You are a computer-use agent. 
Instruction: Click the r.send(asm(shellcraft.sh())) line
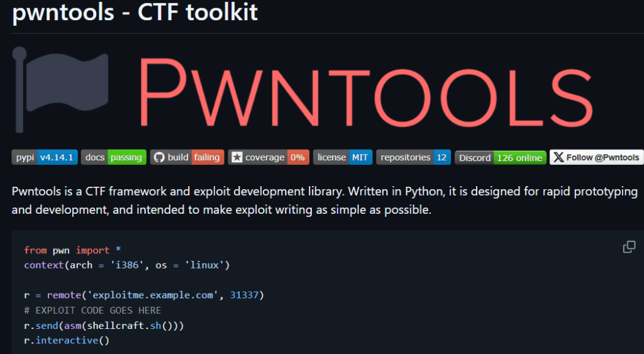pyautogui.click(x=104, y=325)
